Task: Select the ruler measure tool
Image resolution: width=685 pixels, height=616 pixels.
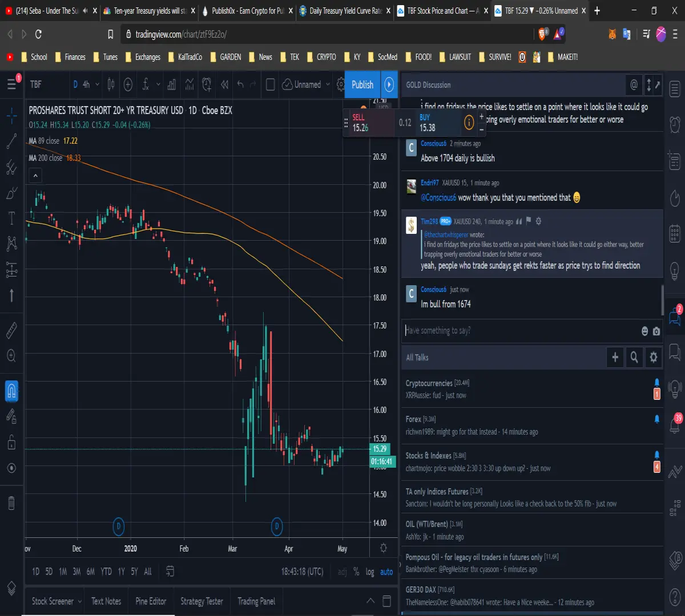Action: click(x=11, y=330)
